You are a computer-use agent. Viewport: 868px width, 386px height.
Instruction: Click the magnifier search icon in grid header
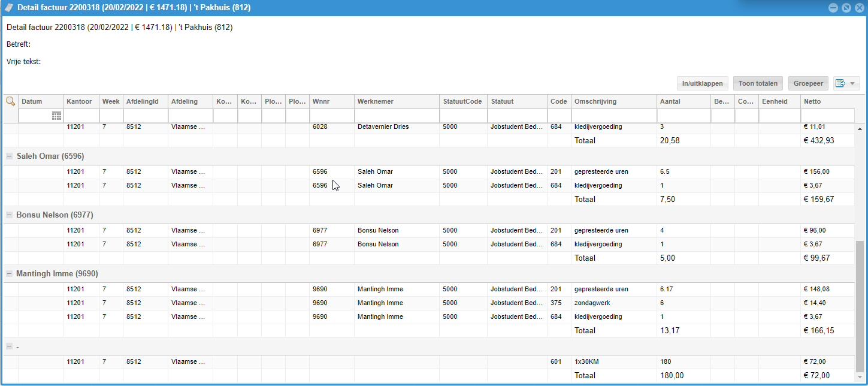coord(10,101)
